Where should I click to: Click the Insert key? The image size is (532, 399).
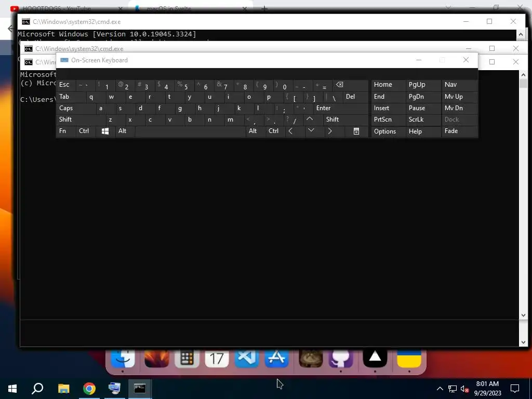(388, 108)
